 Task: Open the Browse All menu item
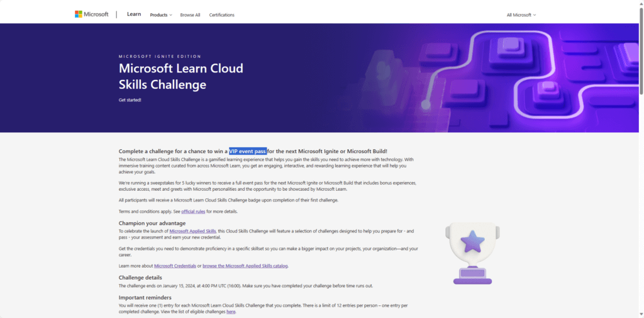point(190,15)
